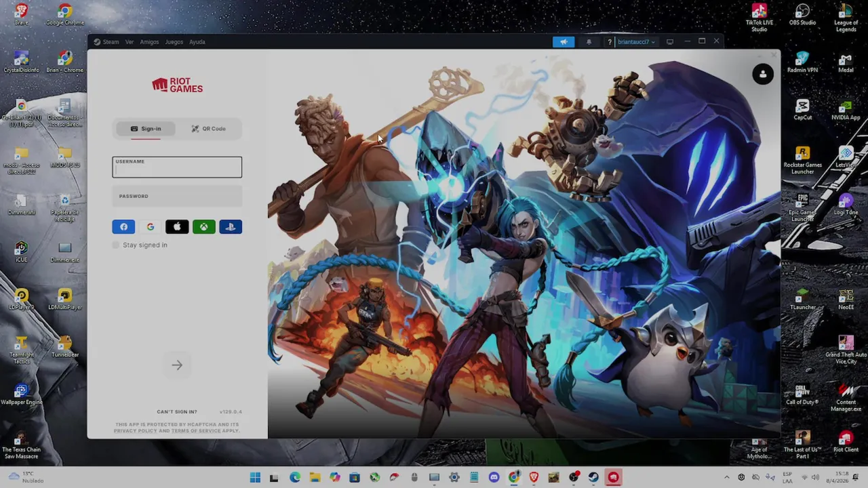Screen dimensions: 868x488
Task: Open TunnelBear desktop shortcut
Action: pyautogui.click(x=65, y=346)
